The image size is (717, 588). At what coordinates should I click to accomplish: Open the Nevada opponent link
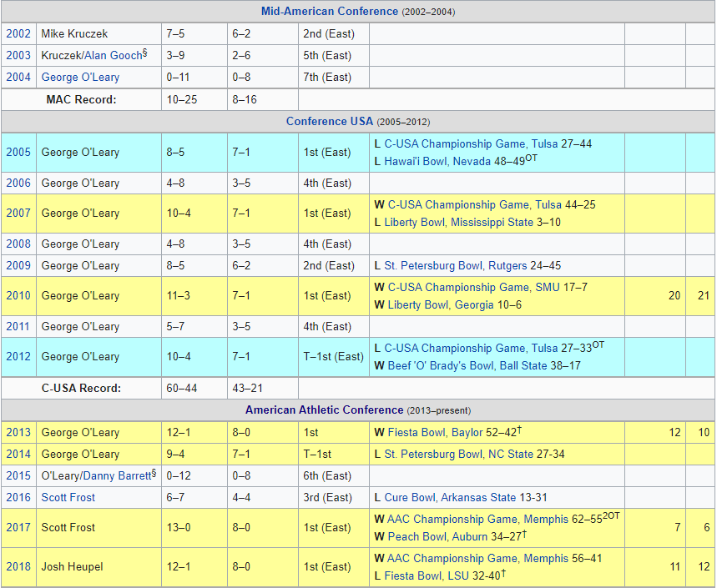pos(472,161)
